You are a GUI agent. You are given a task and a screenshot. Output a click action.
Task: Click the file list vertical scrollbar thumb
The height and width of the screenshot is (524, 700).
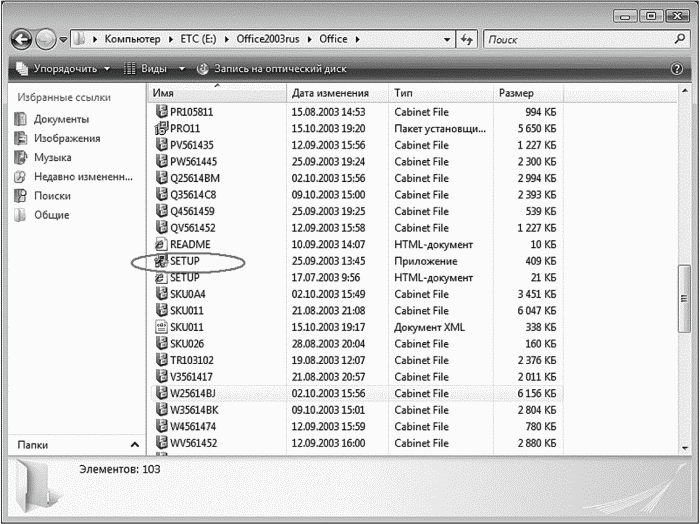coord(684,298)
